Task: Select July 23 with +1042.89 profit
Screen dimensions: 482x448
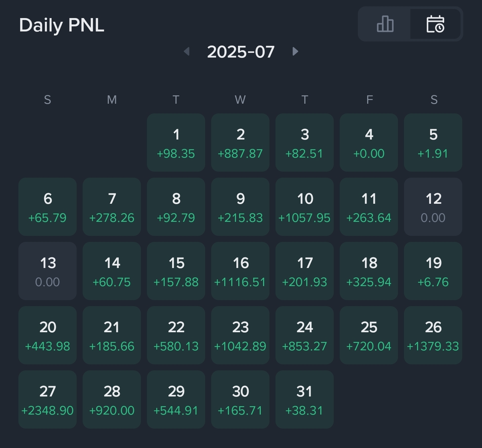Action: (x=240, y=335)
